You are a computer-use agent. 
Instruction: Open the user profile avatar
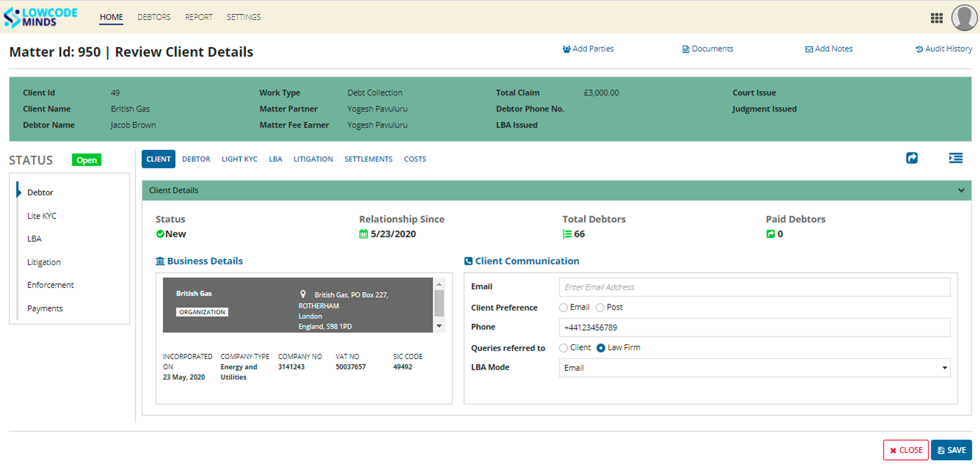click(964, 18)
